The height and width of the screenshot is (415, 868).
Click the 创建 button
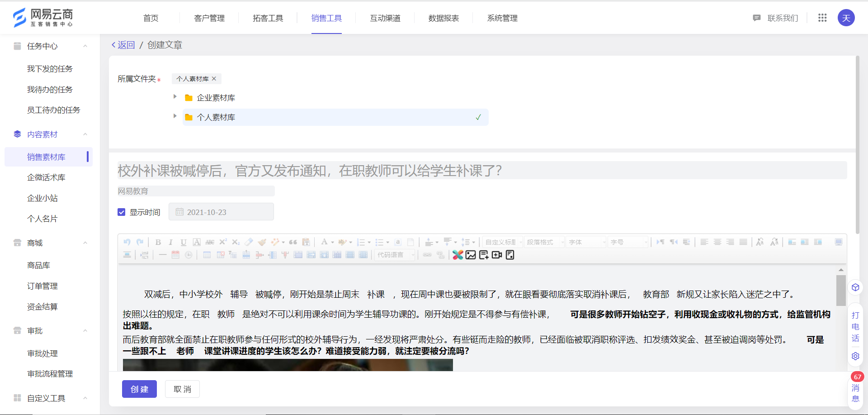click(x=139, y=389)
